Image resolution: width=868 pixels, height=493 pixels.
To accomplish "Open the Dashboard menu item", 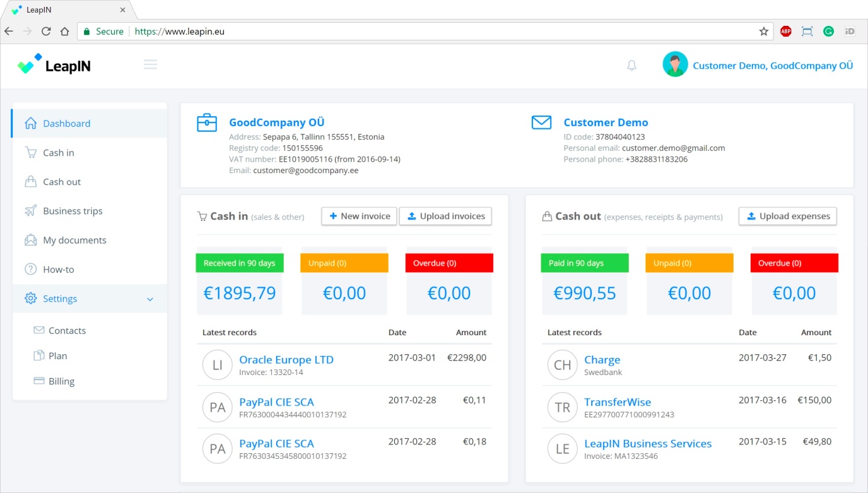I will coord(90,123).
